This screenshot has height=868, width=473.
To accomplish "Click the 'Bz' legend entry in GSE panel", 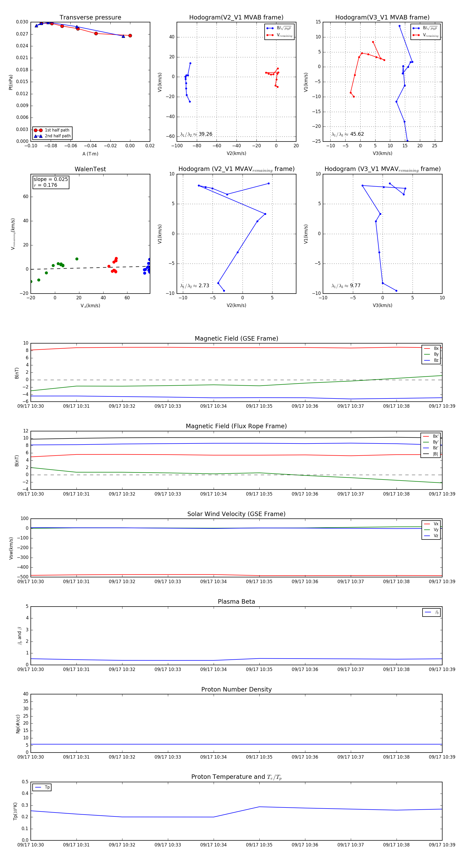I will [x=431, y=360].
